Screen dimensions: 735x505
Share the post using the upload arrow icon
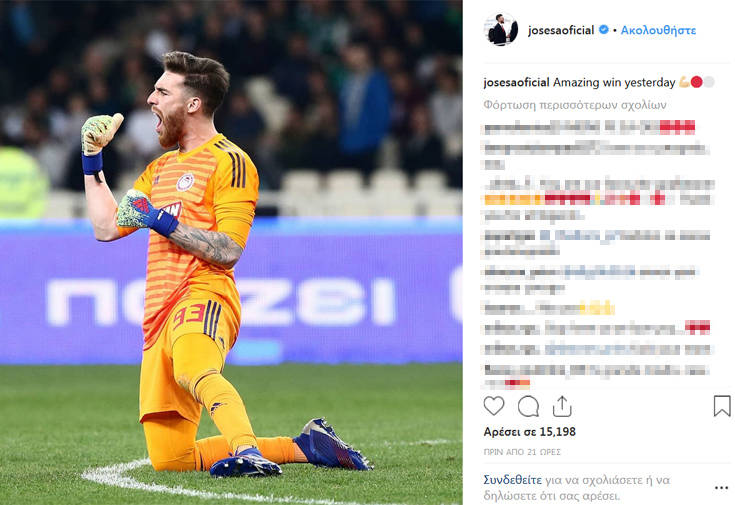[562, 406]
